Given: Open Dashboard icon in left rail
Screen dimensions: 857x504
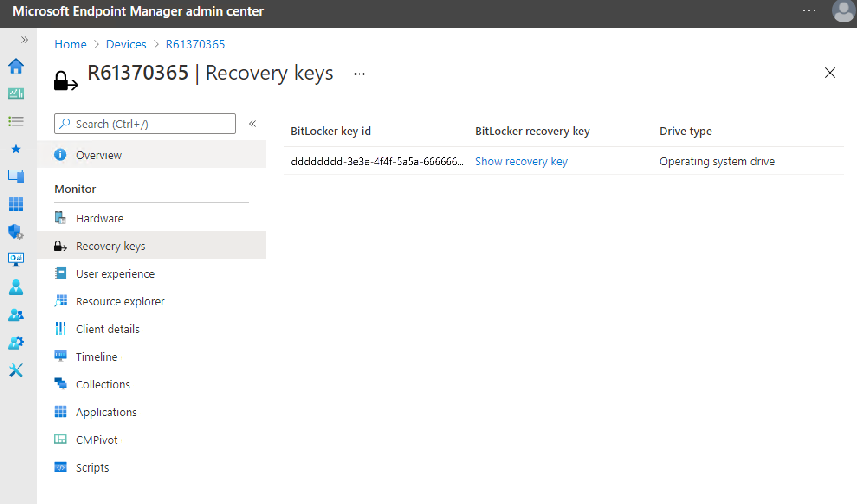Looking at the screenshot, I should tap(16, 93).
